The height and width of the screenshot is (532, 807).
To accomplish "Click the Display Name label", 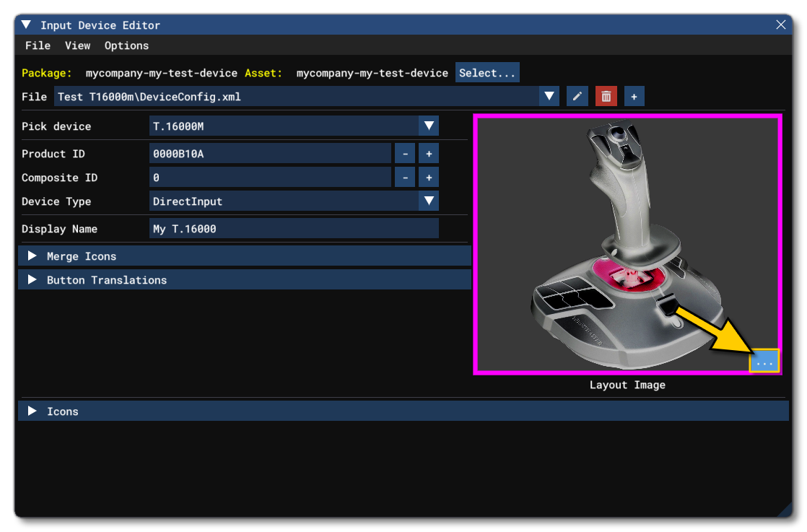I will (x=59, y=229).
